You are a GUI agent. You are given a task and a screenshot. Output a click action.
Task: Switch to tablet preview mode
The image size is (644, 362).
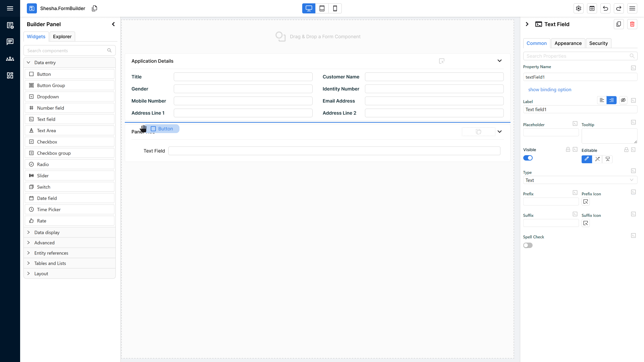click(322, 8)
